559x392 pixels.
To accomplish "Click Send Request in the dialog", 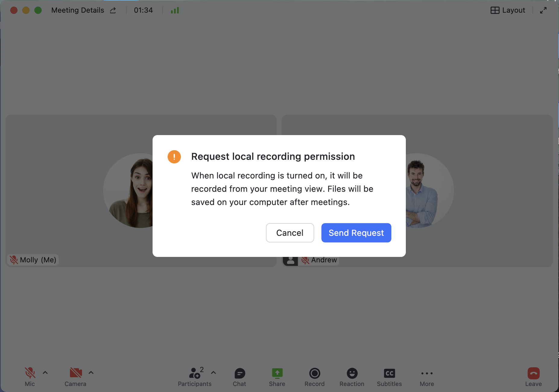I will (x=356, y=233).
